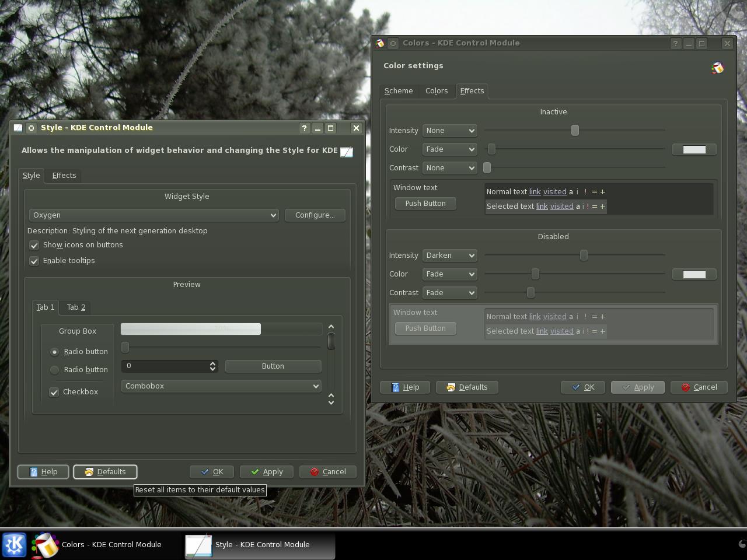747x560 pixels.
Task: Click Cancel in Style window
Action: (x=328, y=472)
